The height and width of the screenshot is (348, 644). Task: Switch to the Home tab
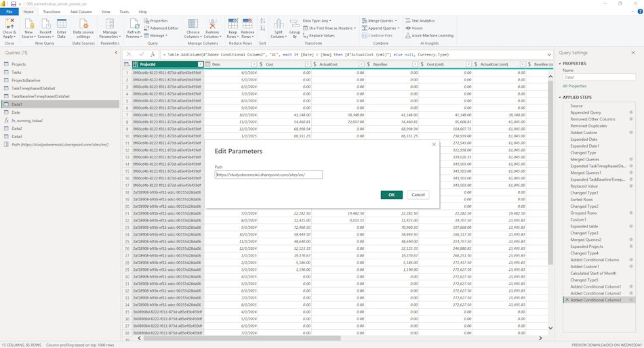28,12
